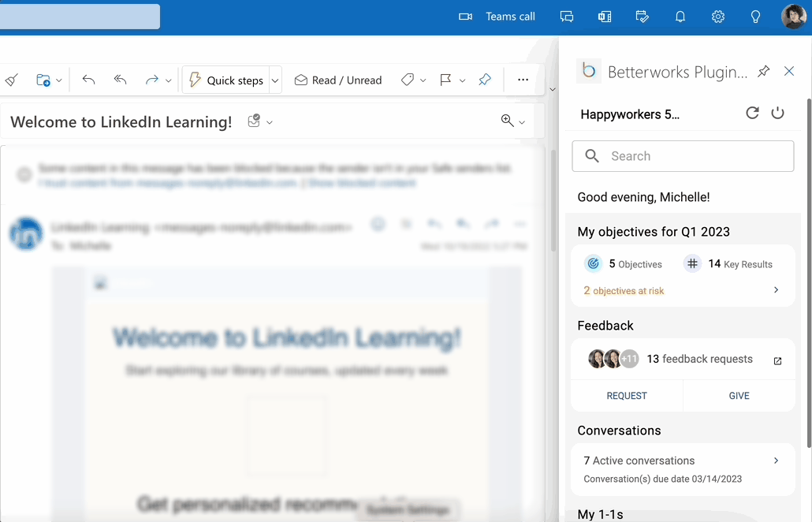Click 'Good evening, Michelle!' greeting
The width and height of the screenshot is (812, 522).
click(644, 197)
